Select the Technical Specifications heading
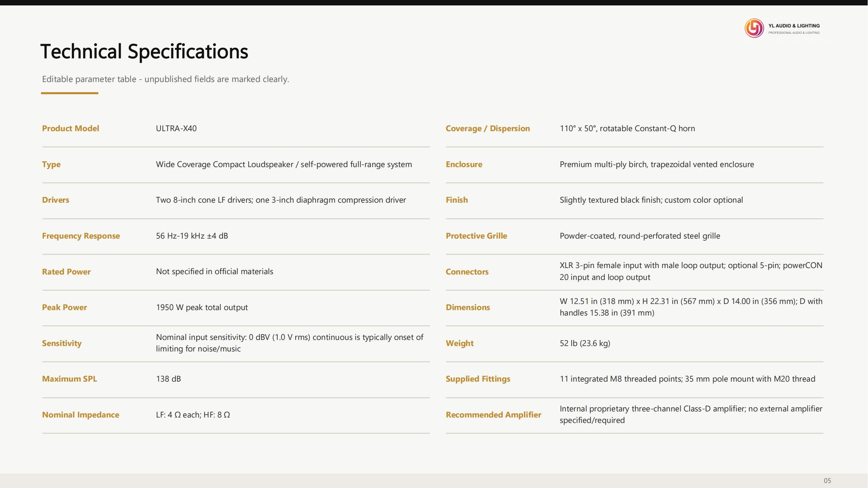The width and height of the screenshot is (868, 488). tap(144, 52)
